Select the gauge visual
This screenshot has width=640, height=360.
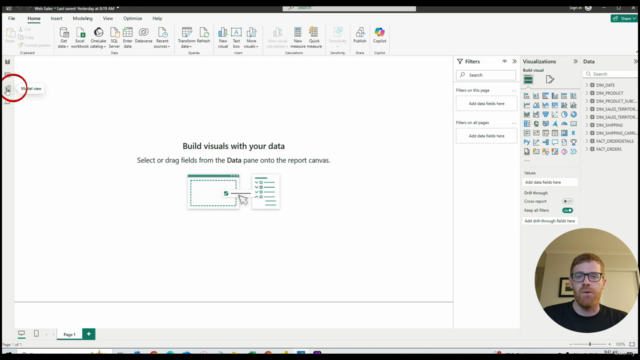tap(564, 124)
